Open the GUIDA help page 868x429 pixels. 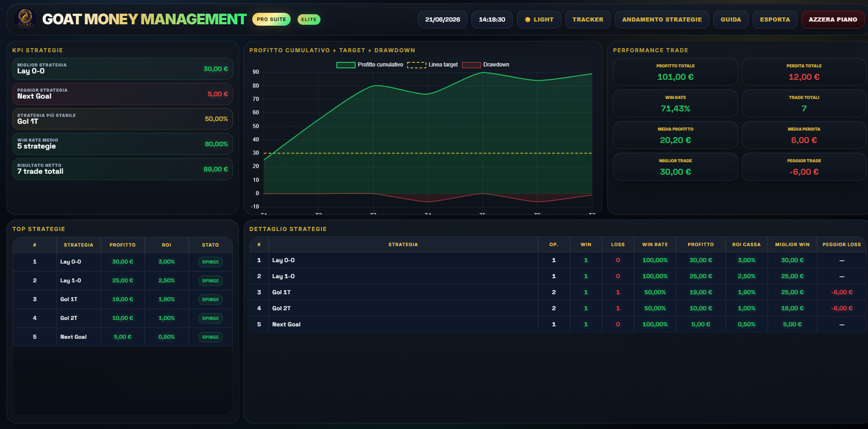731,20
